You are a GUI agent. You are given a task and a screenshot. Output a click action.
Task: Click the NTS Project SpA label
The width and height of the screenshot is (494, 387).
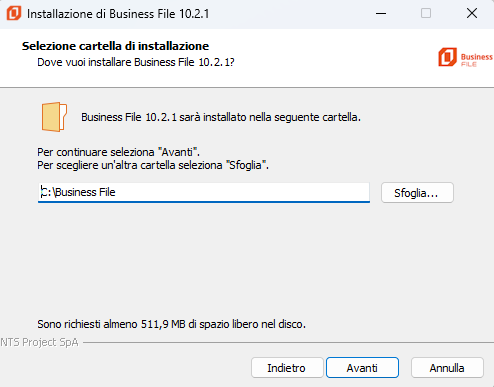(39, 342)
